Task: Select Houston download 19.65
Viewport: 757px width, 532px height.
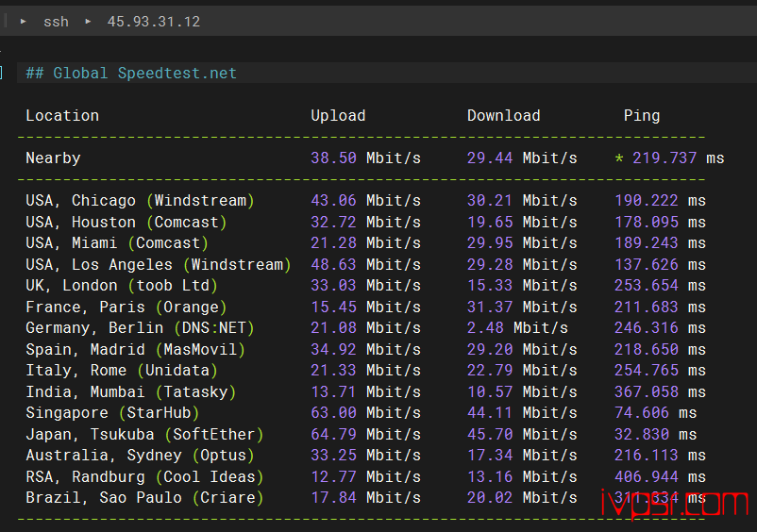Action: coord(490,223)
